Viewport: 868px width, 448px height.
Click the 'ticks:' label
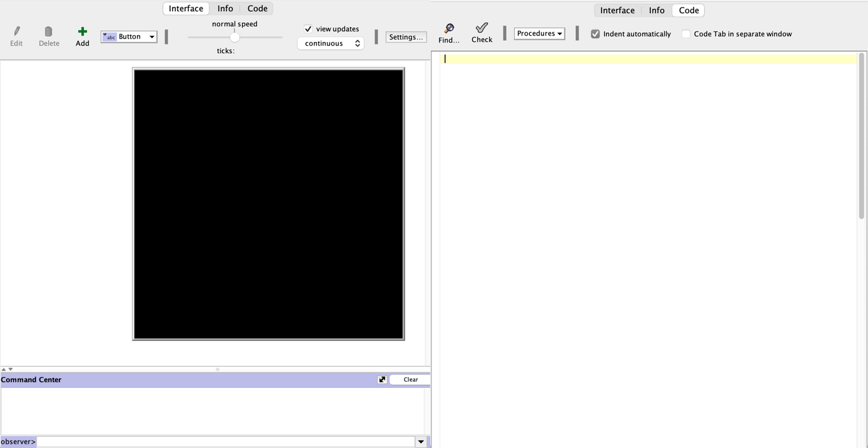[226, 51]
